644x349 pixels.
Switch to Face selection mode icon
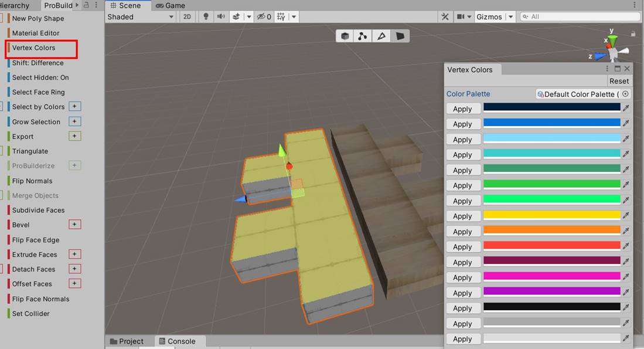(400, 36)
